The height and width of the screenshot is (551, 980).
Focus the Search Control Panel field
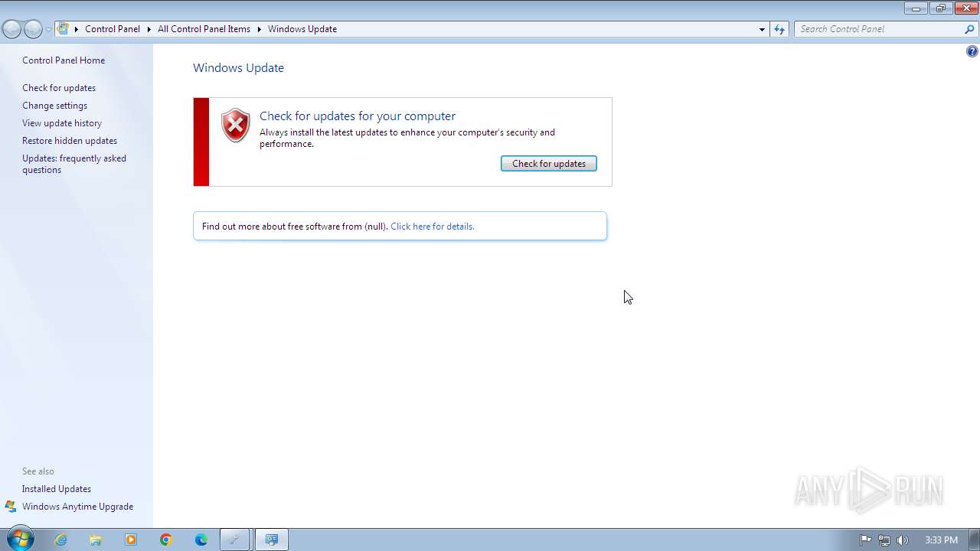pyautogui.click(x=880, y=29)
